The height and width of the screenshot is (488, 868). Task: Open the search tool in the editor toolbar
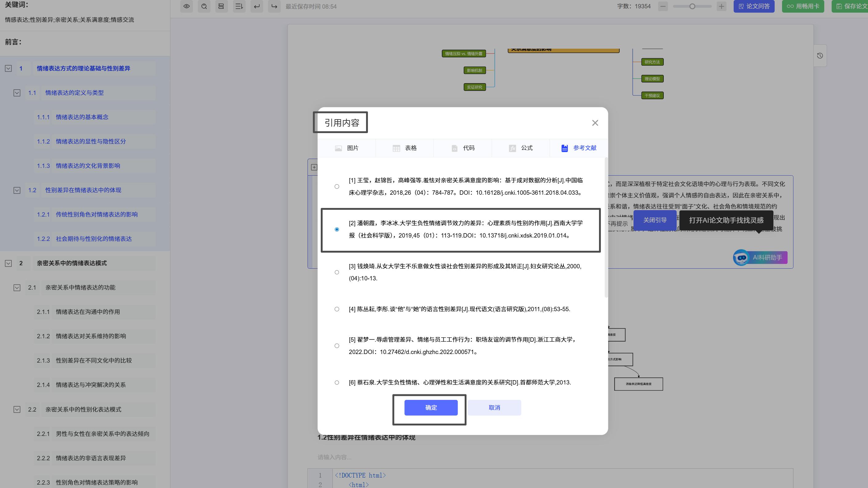point(204,6)
